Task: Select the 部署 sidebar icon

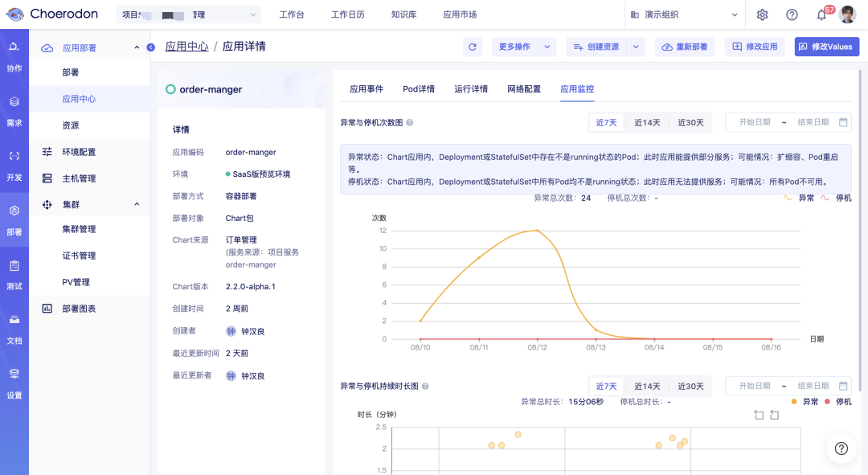Action: (x=14, y=220)
